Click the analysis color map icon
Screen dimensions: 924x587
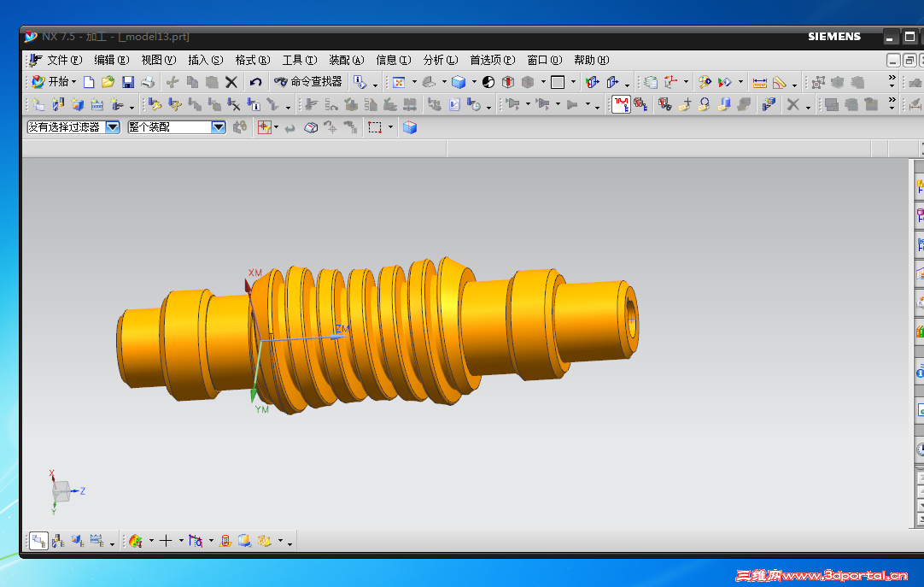[x=136, y=541]
